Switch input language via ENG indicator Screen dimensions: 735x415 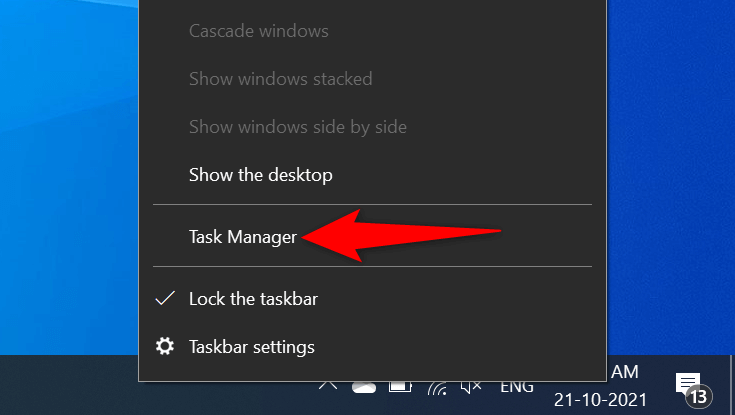coord(518,387)
